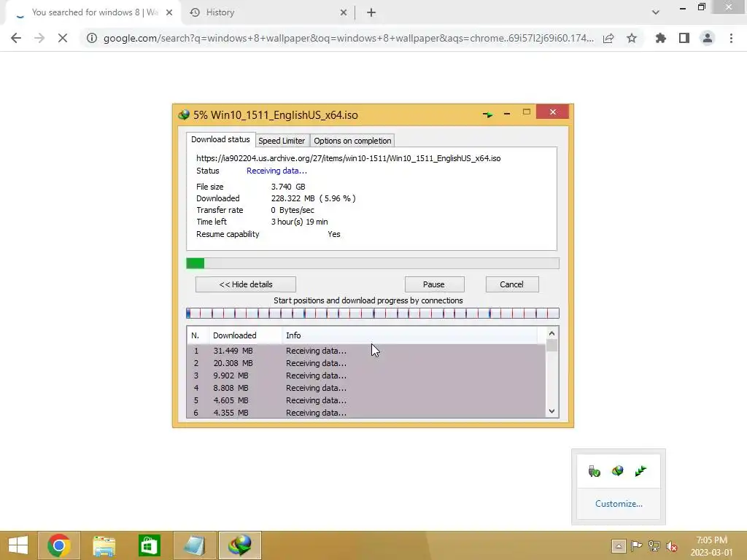Click the time left value 3 hour(s) 19 min
747x560 pixels.
click(300, 222)
